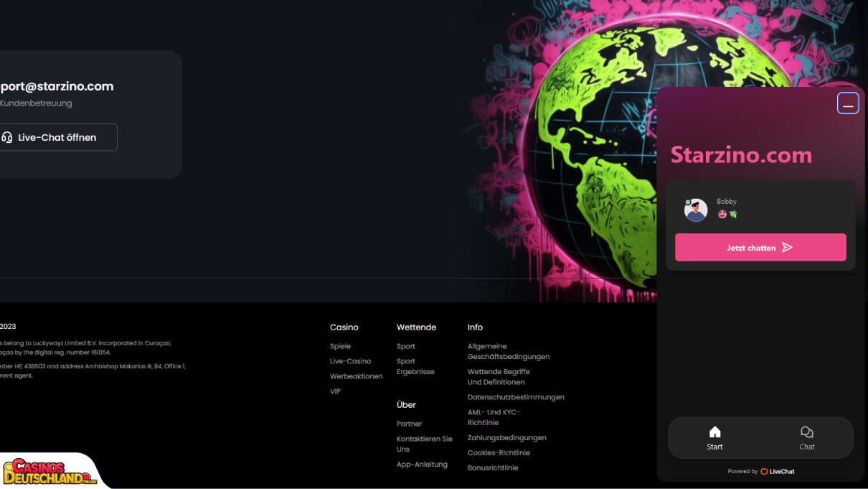Click the Casino footer column heading
The height and width of the screenshot is (489, 868).
[344, 327]
